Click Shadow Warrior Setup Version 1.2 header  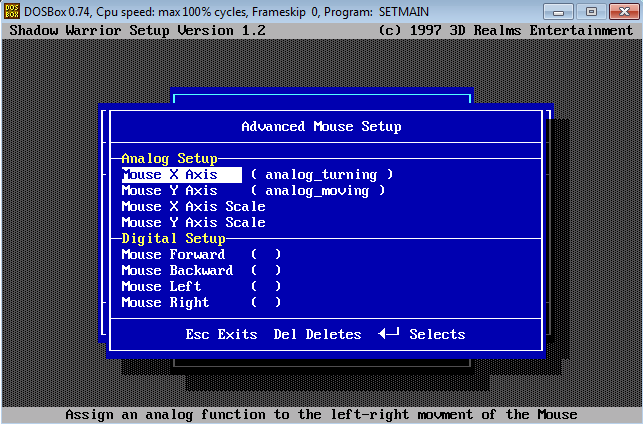pyautogui.click(x=137, y=31)
